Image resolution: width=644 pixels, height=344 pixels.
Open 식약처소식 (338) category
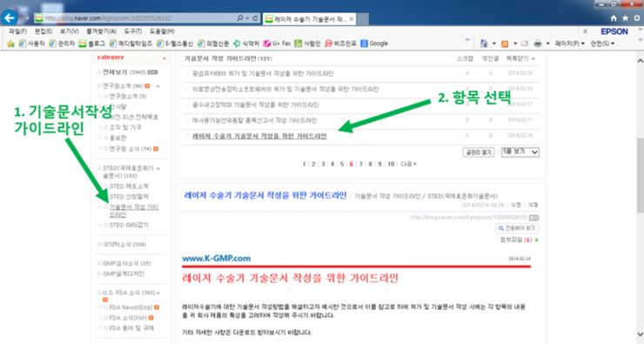(x=124, y=245)
